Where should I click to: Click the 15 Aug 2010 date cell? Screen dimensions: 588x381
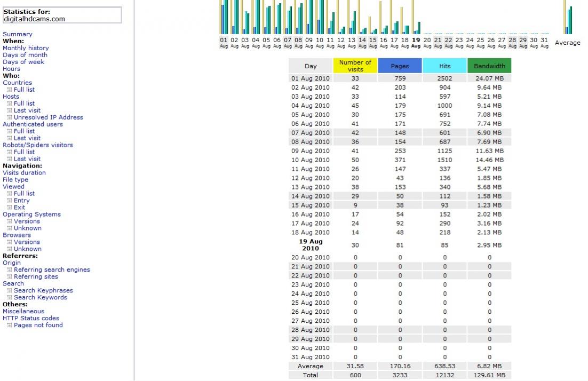(311, 205)
